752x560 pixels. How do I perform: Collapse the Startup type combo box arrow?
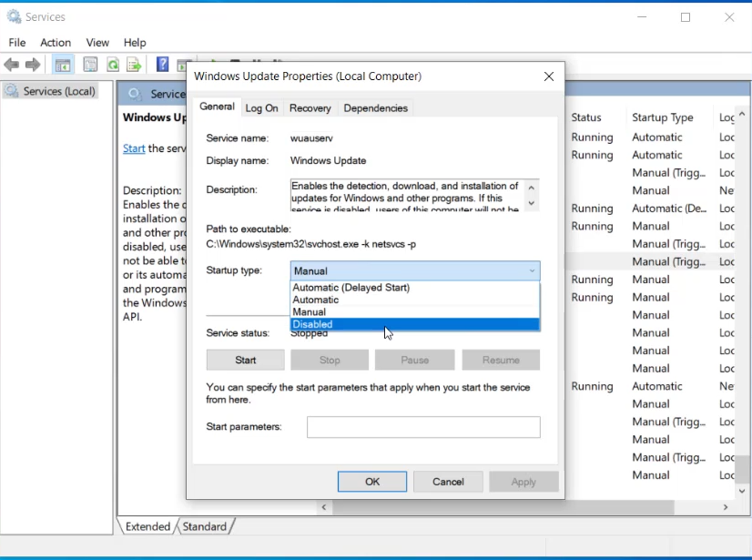point(532,271)
